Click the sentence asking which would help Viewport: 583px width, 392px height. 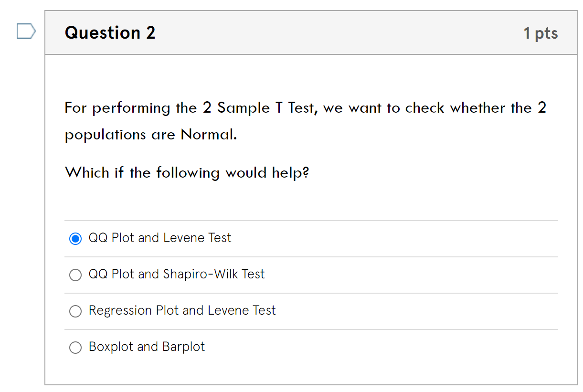(x=187, y=172)
